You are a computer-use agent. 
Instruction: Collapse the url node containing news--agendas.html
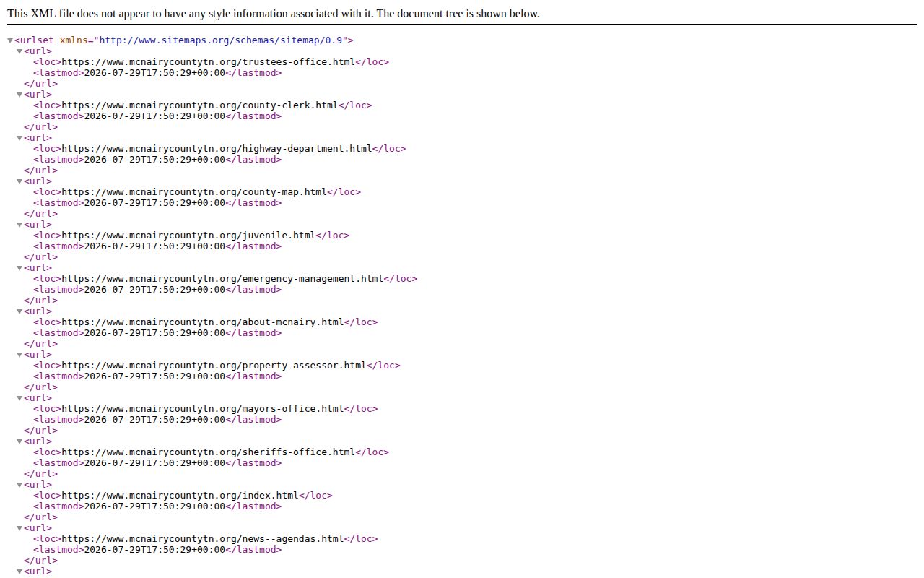click(19, 528)
